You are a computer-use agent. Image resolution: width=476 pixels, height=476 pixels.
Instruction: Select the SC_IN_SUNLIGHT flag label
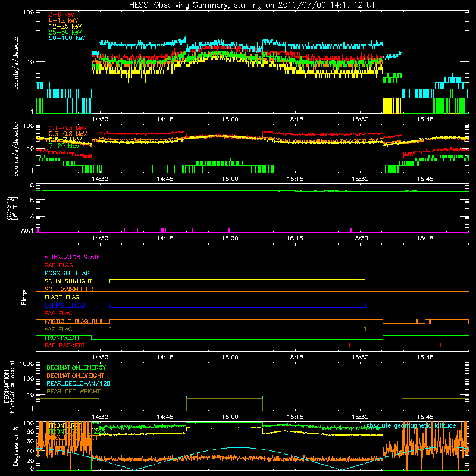[x=68, y=281]
